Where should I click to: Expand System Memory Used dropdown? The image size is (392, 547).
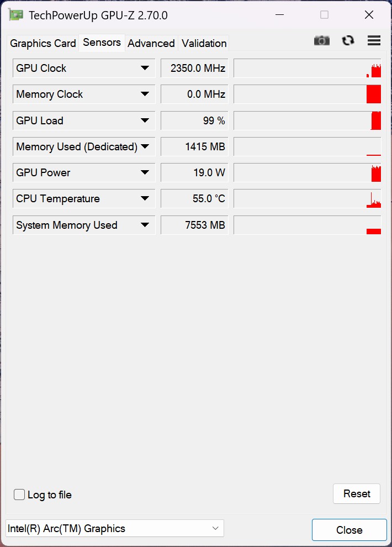click(145, 225)
